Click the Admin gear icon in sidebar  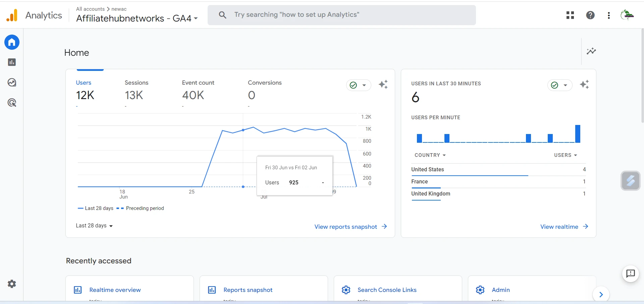coord(12,284)
